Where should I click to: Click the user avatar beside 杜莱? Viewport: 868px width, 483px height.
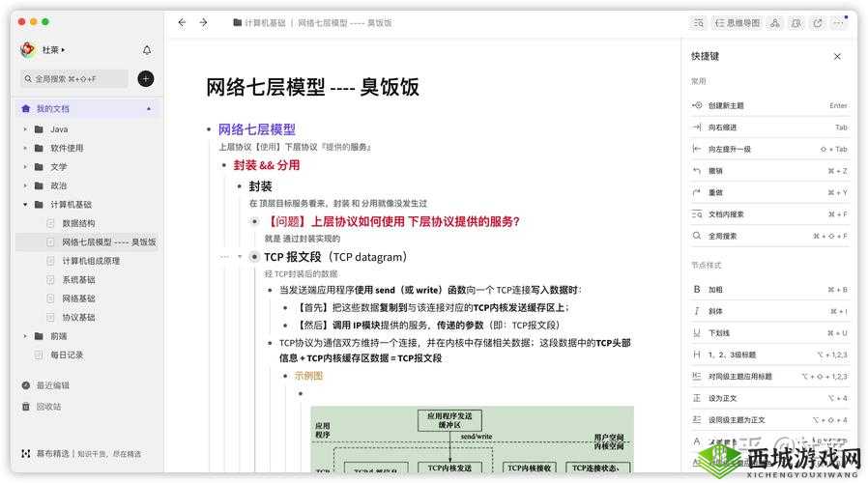pyautogui.click(x=28, y=50)
